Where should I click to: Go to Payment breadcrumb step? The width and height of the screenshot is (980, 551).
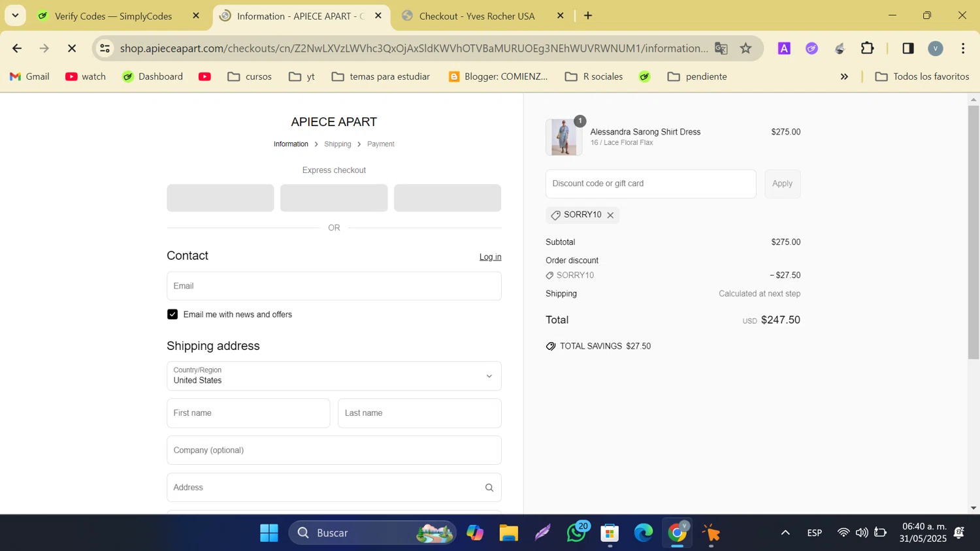(381, 144)
